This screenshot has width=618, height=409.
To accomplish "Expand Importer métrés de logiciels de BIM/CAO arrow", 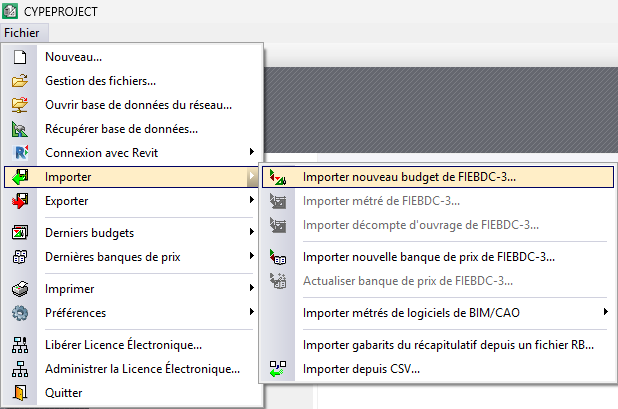I will pyautogui.click(x=606, y=312).
